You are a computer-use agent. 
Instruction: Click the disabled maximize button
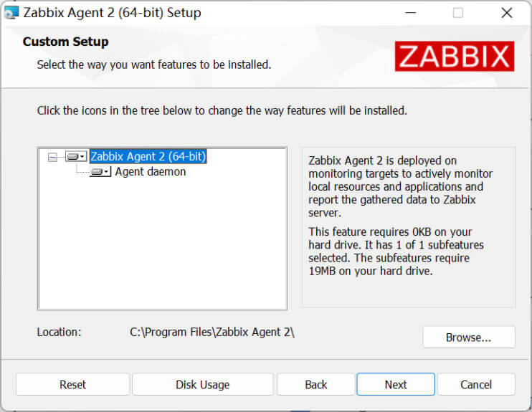coord(458,13)
